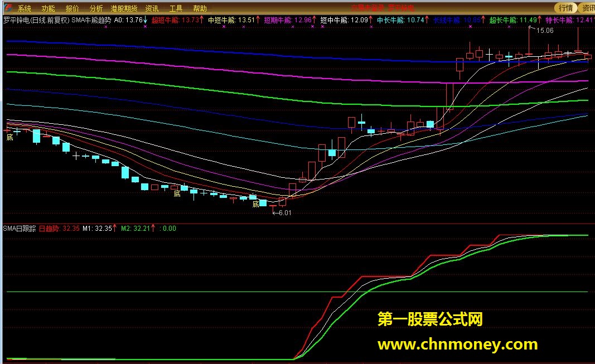The width and height of the screenshot is (595, 364).
Task: Select the M2: 32.21 label
Action: pos(138,229)
